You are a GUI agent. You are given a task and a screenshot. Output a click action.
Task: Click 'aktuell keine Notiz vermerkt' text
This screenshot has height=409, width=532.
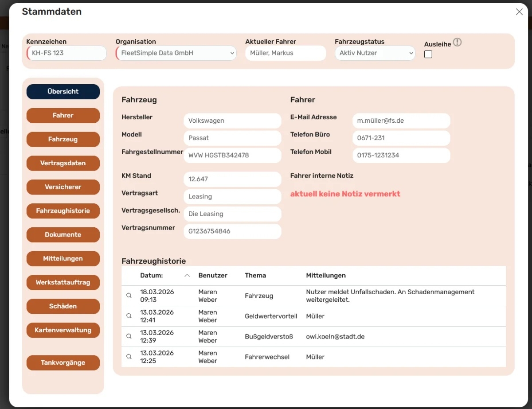click(345, 194)
